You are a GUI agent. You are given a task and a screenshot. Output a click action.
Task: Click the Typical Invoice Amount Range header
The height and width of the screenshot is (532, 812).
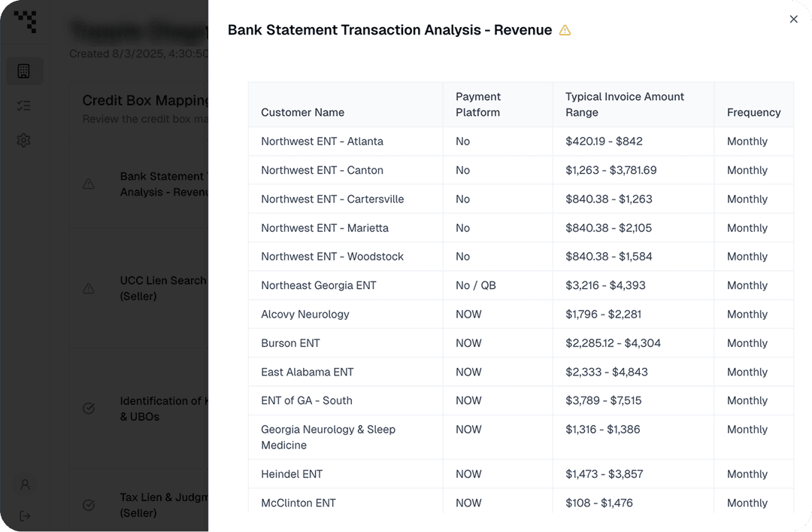click(x=625, y=105)
